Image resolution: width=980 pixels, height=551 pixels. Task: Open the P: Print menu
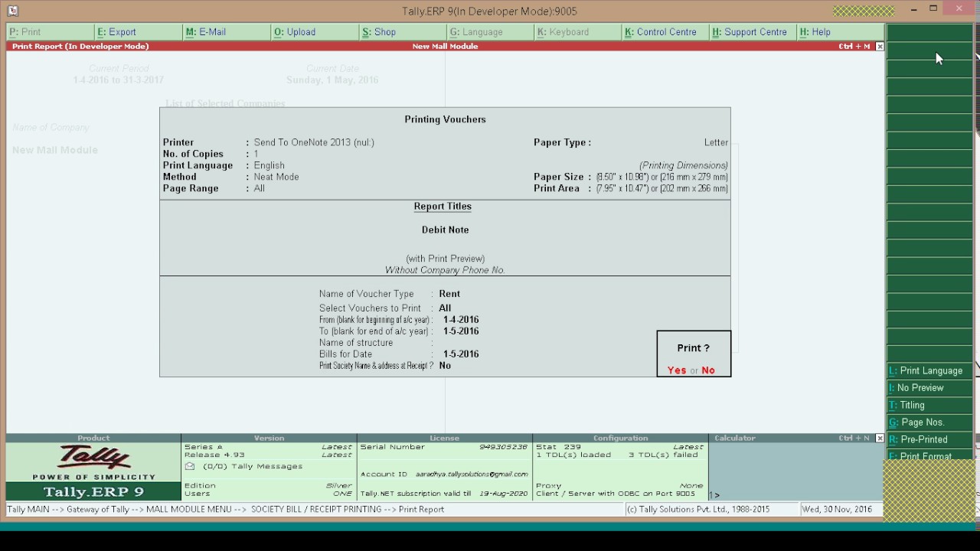pos(50,32)
